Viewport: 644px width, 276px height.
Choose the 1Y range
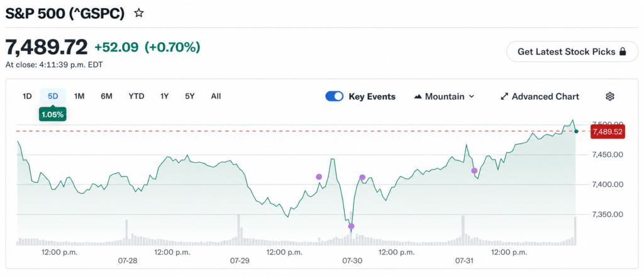click(165, 97)
